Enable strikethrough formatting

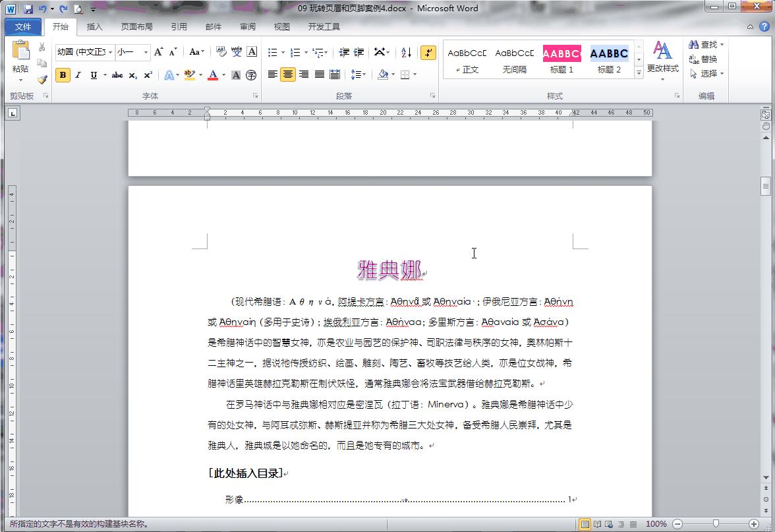117,75
